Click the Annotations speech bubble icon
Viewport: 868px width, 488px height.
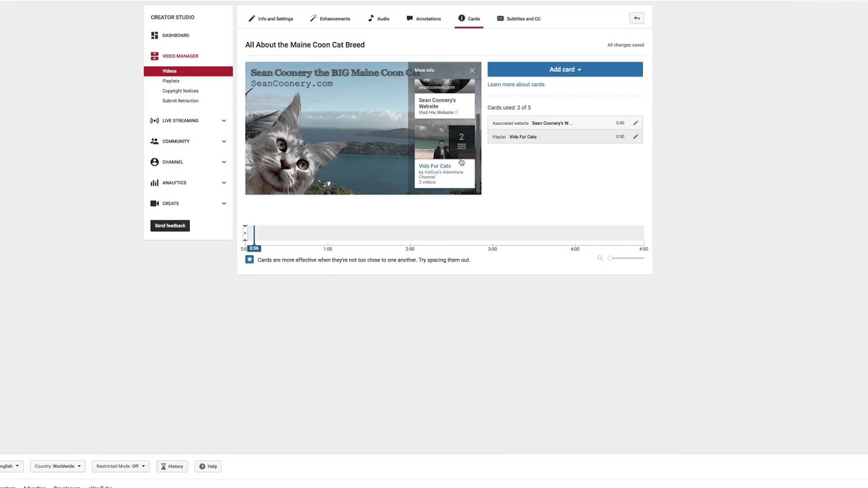(x=410, y=18)
